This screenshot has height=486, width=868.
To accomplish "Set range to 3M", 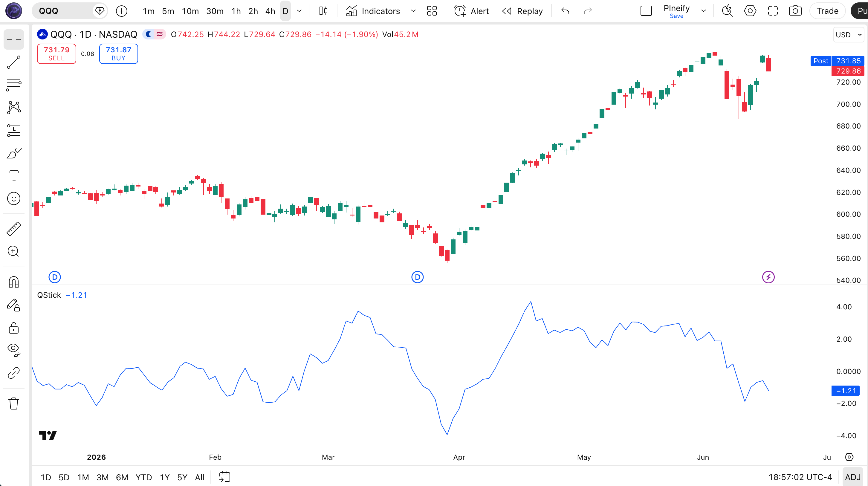I will pos(103,477).
